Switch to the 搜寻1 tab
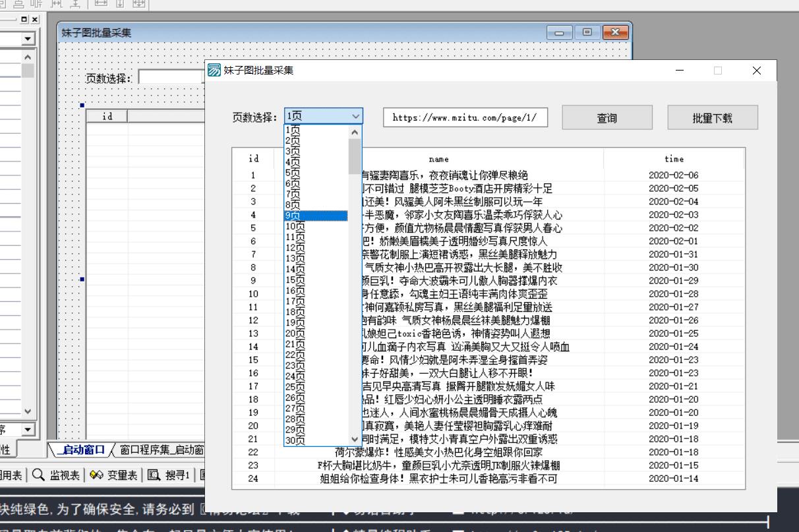 170,475
